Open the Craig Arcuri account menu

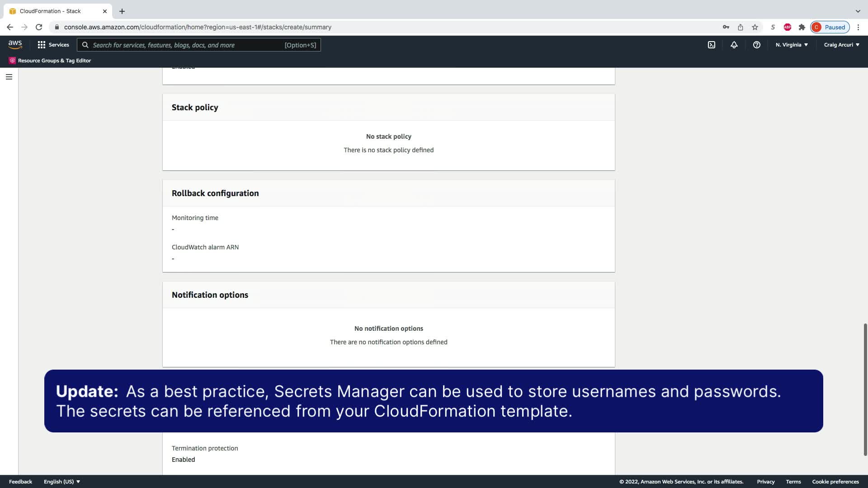tap(841, 45)
